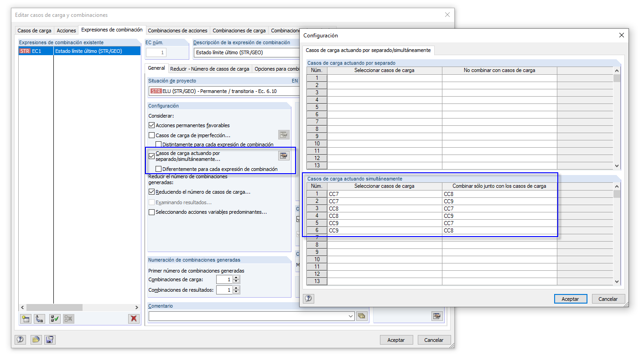Open the Acciones tab
The width and height of the screenshot is (644, 361).
[66, 31]
